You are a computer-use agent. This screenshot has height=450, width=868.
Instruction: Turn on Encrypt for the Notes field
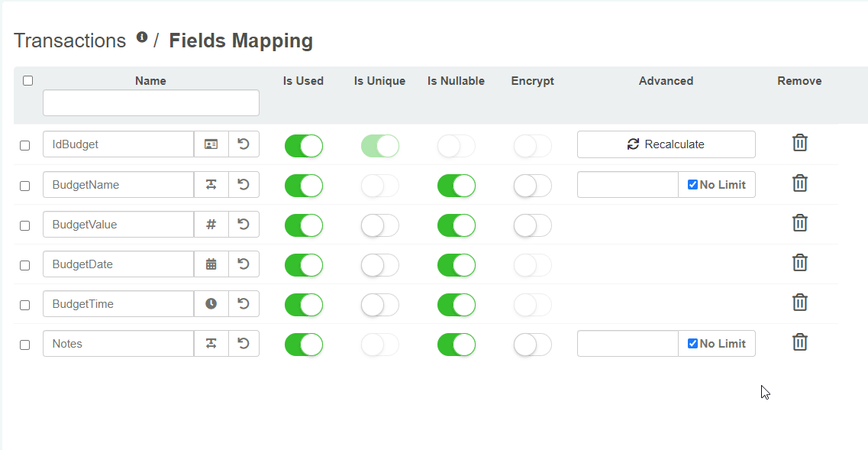click(532, 345)
